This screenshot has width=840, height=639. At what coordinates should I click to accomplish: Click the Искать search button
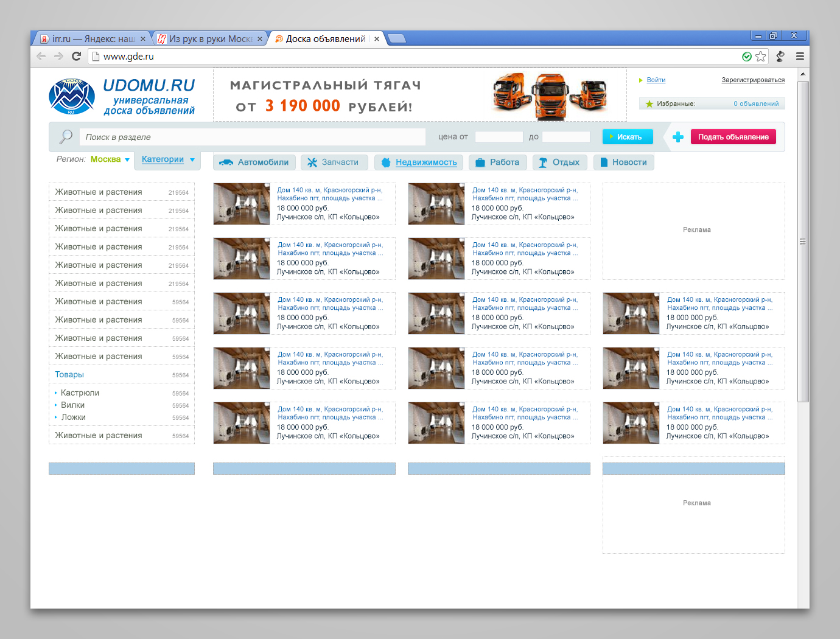point(628,137)
